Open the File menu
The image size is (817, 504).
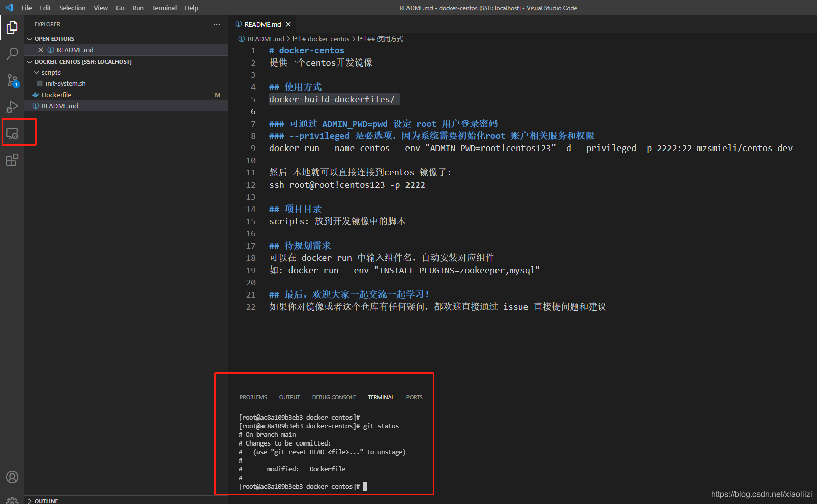[26, 8]
